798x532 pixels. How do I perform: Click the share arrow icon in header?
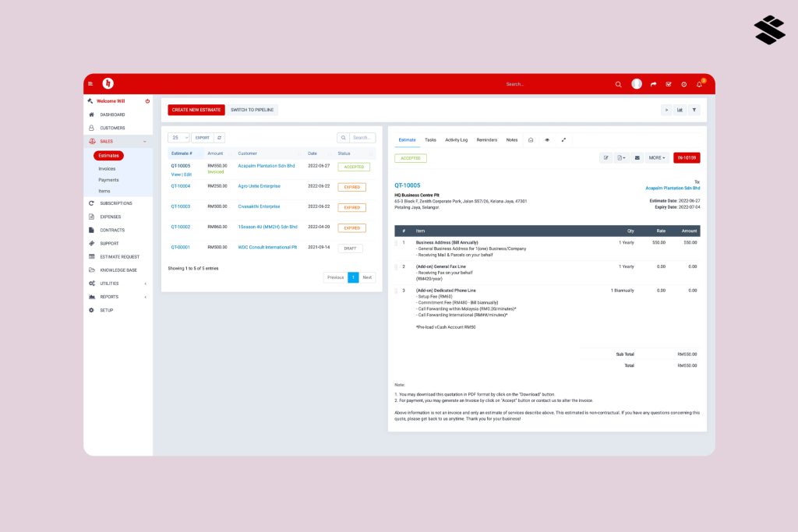653,84
